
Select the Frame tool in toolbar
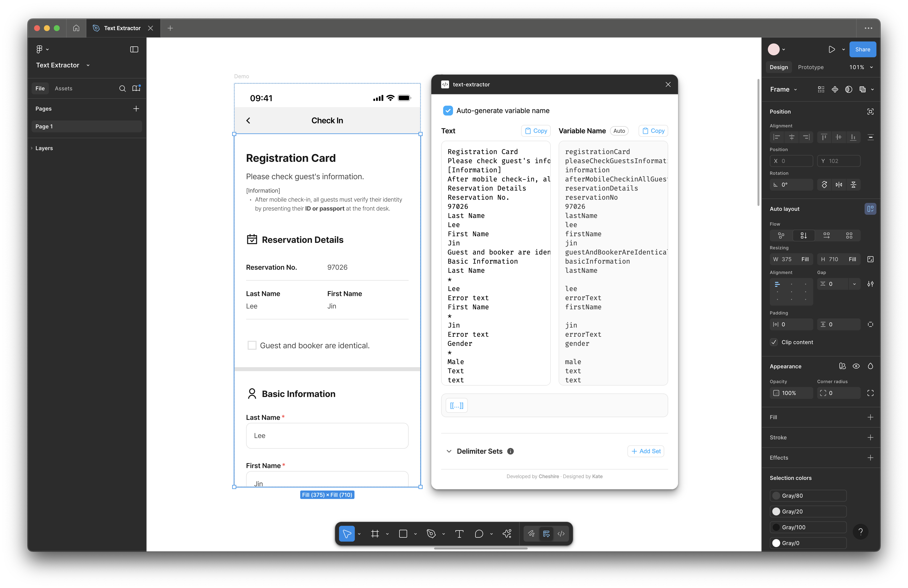coord(375,534)
